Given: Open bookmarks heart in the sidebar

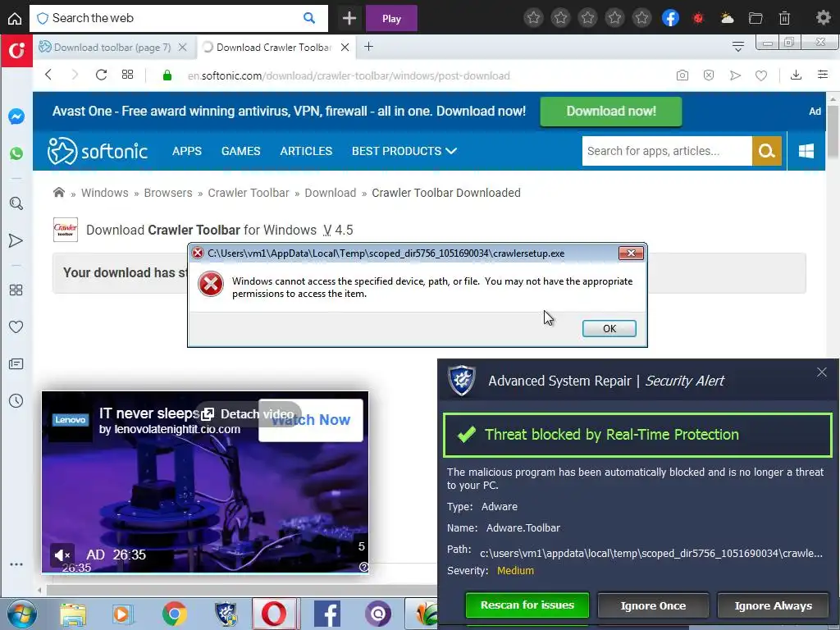Looking at the screenshot, I should (x=16, y=326).
